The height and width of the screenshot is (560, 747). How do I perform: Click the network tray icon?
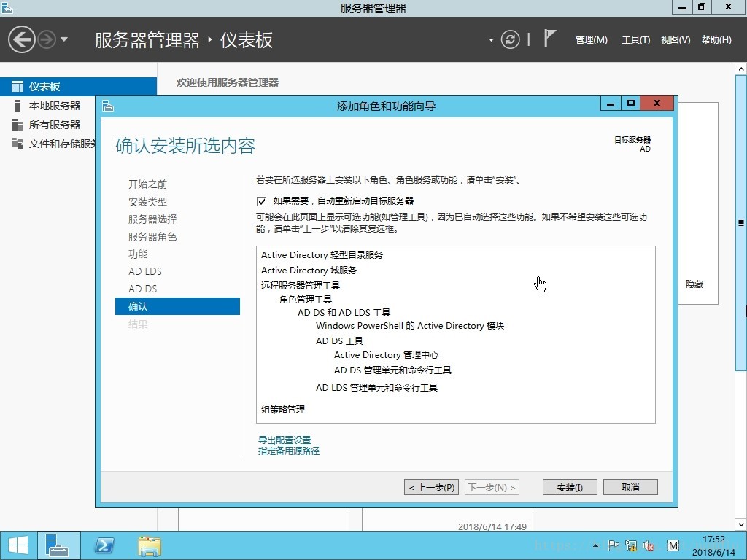pyautogui.click(x=631, y=545)
